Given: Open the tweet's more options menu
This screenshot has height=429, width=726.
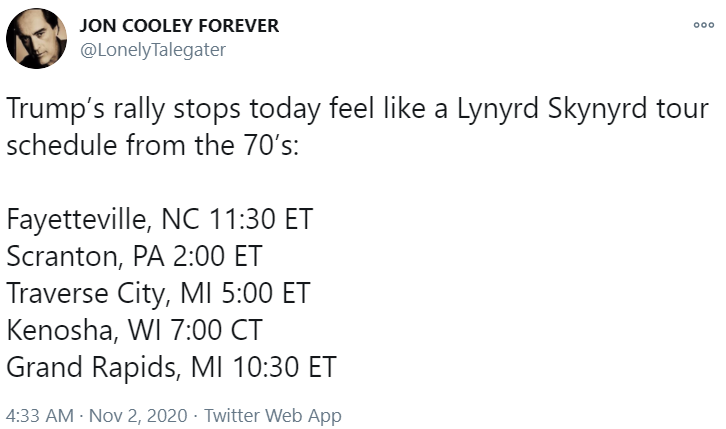Looking at the screenshot, I should [x=703, y=25].
